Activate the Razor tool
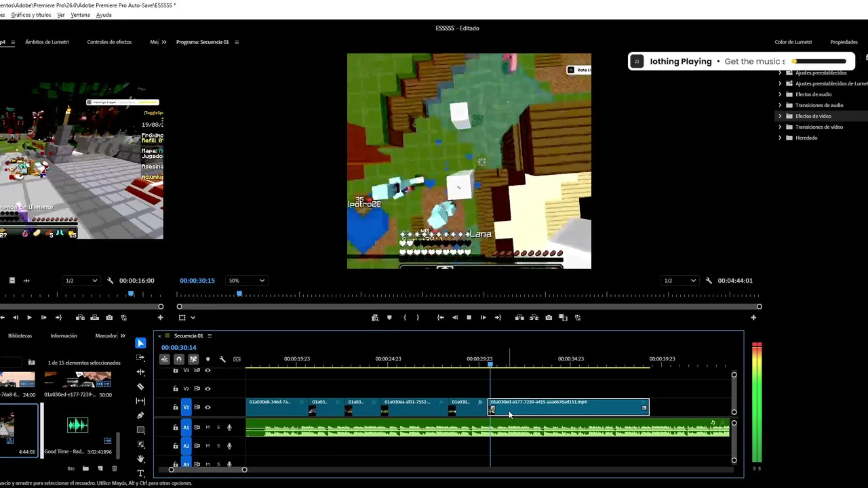 tap(140, 386)
